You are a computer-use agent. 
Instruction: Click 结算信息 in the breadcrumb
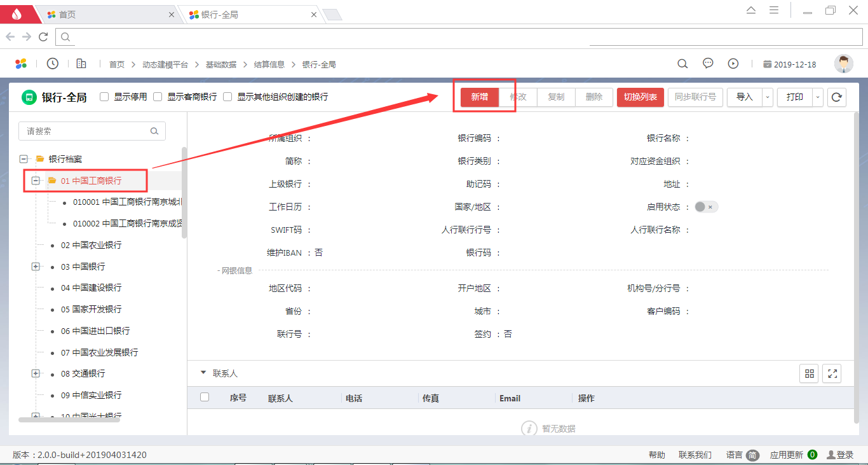269,64
